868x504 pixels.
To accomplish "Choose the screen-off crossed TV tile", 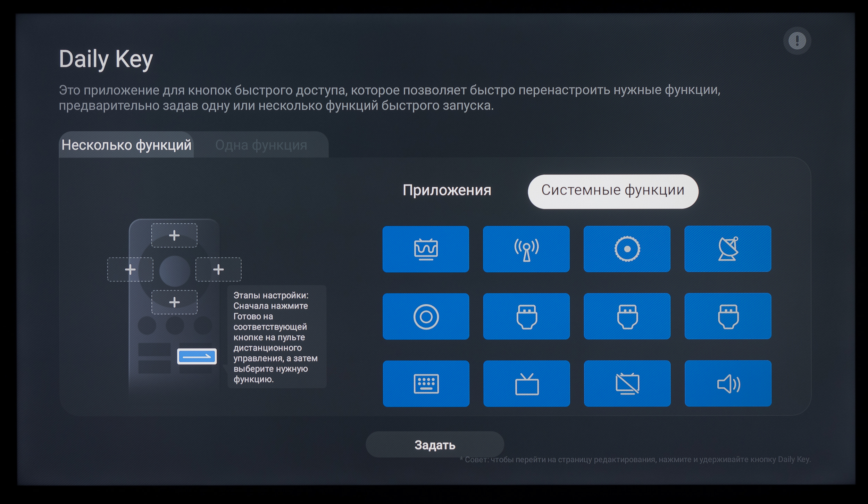I will 627,383.
